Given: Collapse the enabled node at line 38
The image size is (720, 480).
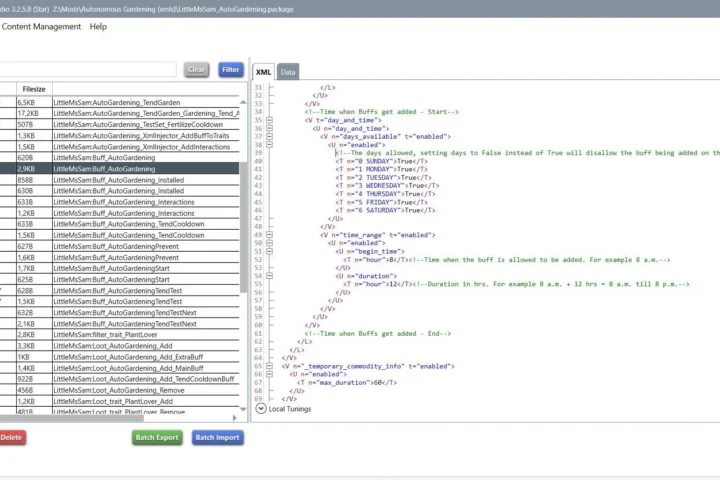Looking at the screenshot, I should 270,145.
